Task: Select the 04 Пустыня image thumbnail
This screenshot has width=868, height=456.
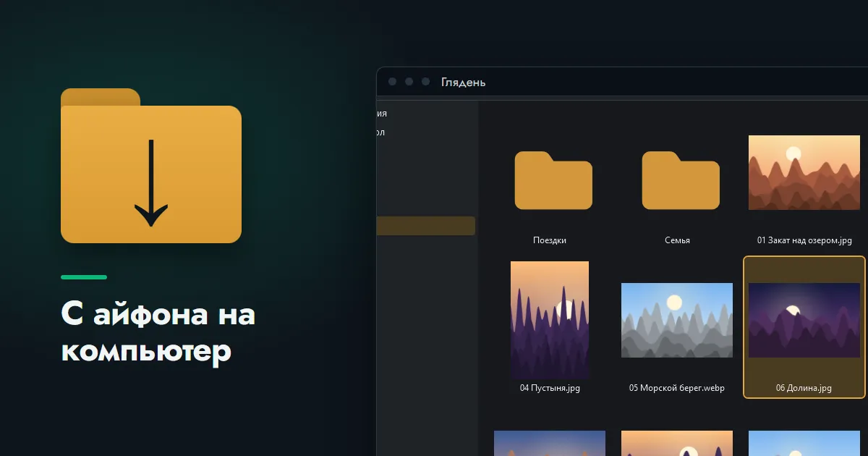Action: (x=550, y=320)
